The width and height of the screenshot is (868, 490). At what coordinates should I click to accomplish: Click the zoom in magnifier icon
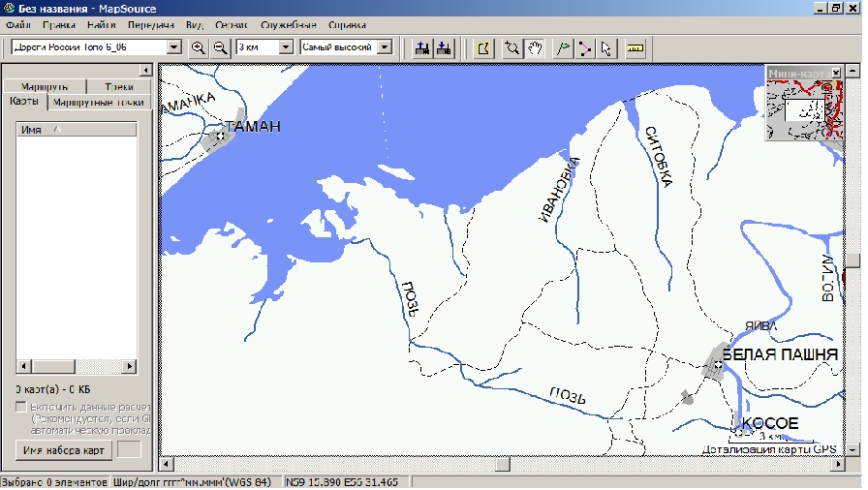199,47
